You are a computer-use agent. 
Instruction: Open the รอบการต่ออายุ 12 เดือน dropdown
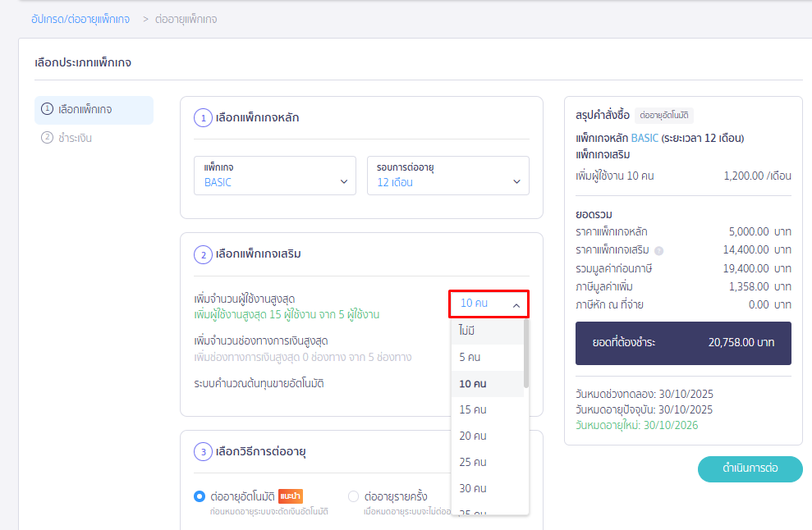pos(447,176)
